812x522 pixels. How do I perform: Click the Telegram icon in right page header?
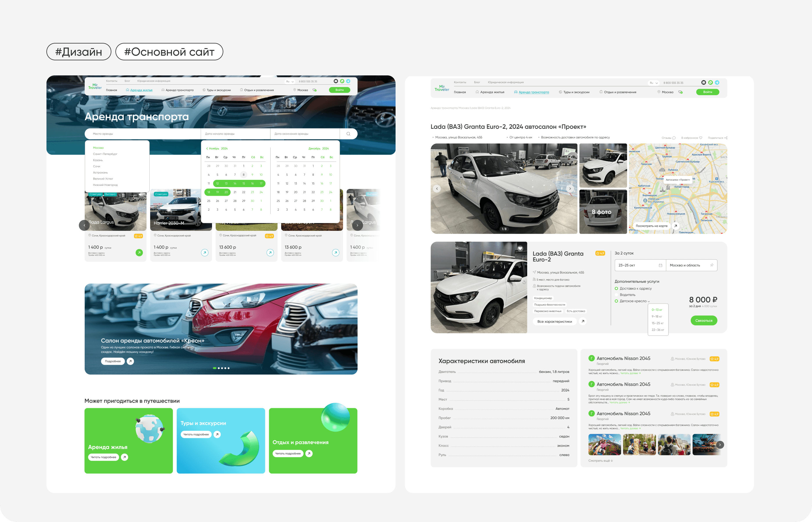click(x=717, y=82)
